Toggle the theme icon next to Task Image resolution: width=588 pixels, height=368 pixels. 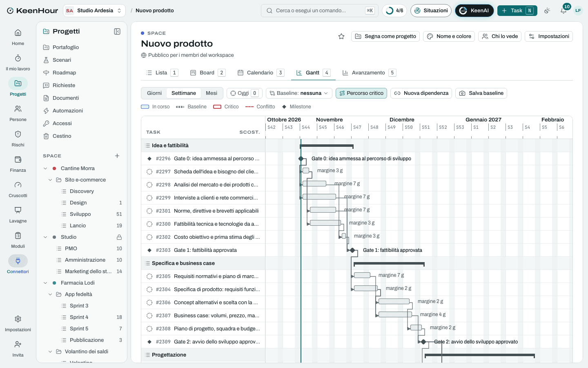tap(547, 11)
